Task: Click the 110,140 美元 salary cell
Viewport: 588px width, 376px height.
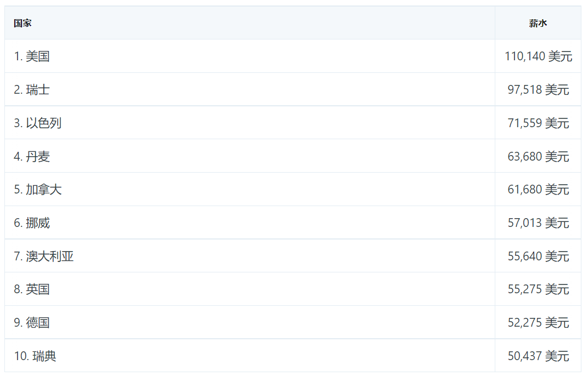Action: (x=538, y=56)
